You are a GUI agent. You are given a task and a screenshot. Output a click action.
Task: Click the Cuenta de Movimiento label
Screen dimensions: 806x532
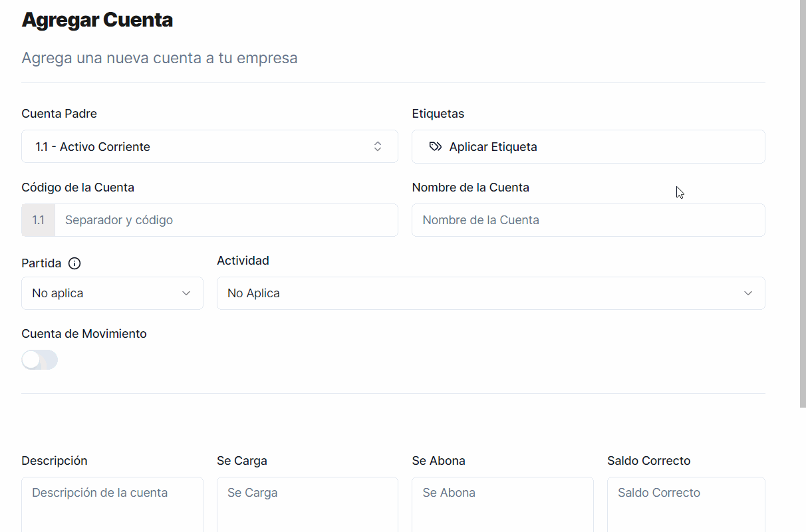coord(84,334)
